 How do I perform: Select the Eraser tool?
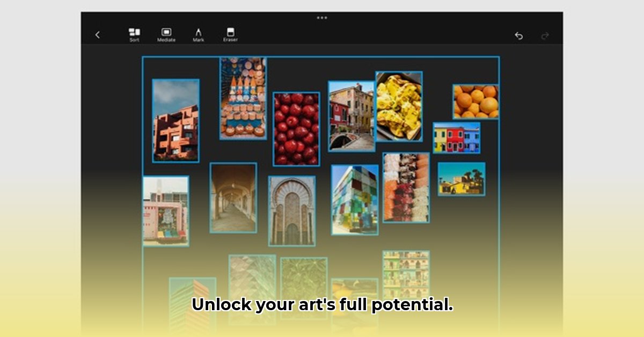click(x=230, y=35)
